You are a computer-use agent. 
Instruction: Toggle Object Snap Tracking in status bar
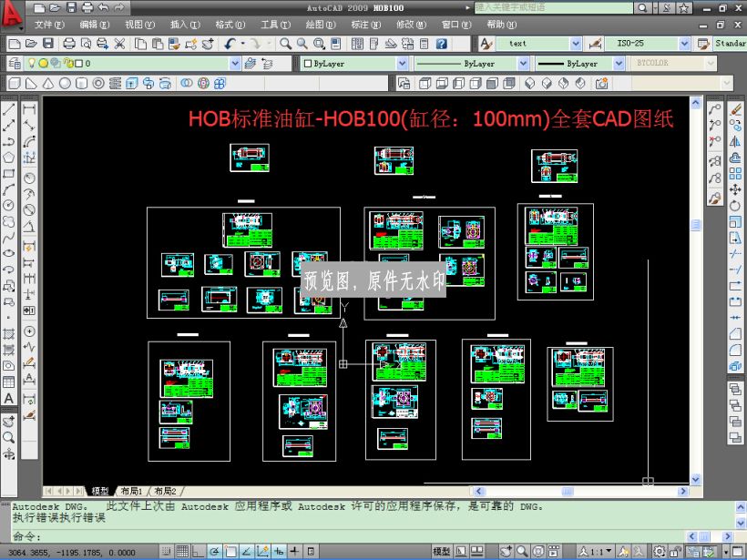pos(247,552)
